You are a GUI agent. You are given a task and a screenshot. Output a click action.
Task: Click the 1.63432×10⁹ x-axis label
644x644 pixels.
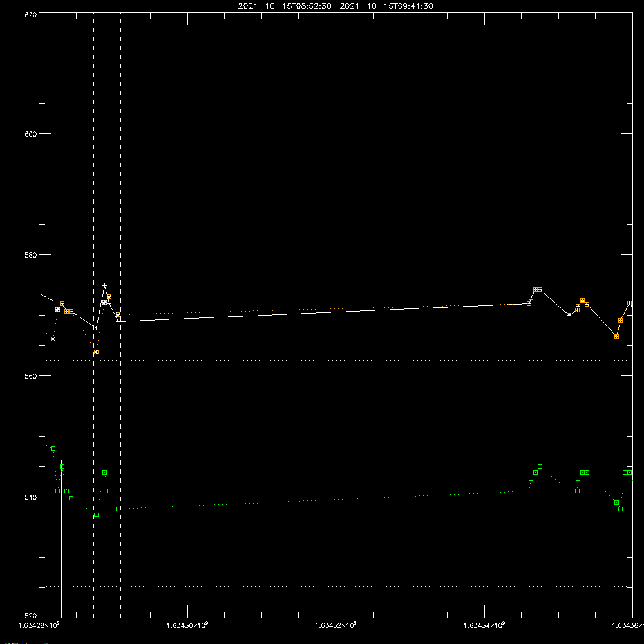[x=336, y=625]
